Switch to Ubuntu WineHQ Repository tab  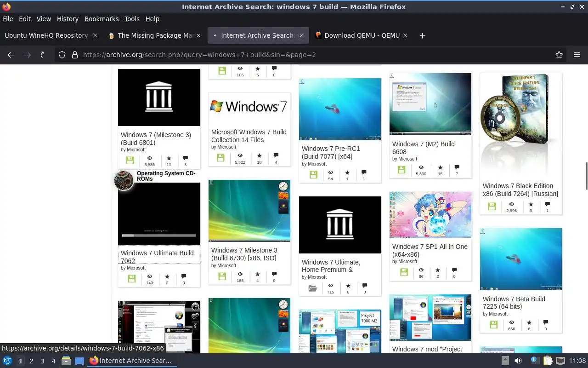pos(46,35)
